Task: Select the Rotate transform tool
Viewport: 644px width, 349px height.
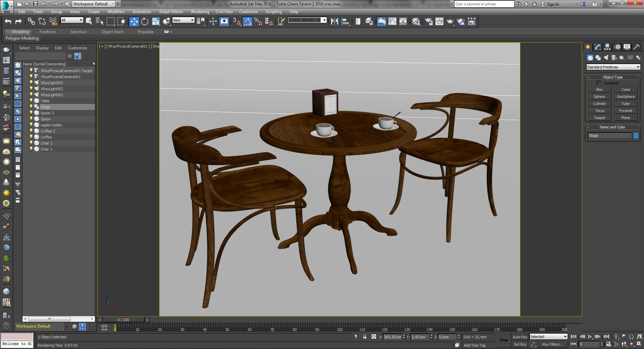Action: [145, 21]
